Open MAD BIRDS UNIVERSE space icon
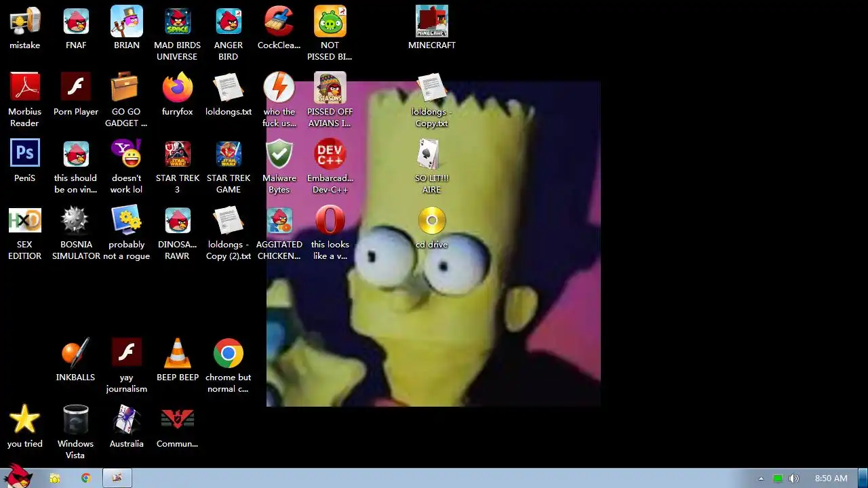 pyautogui.click(x=178, y=34)
